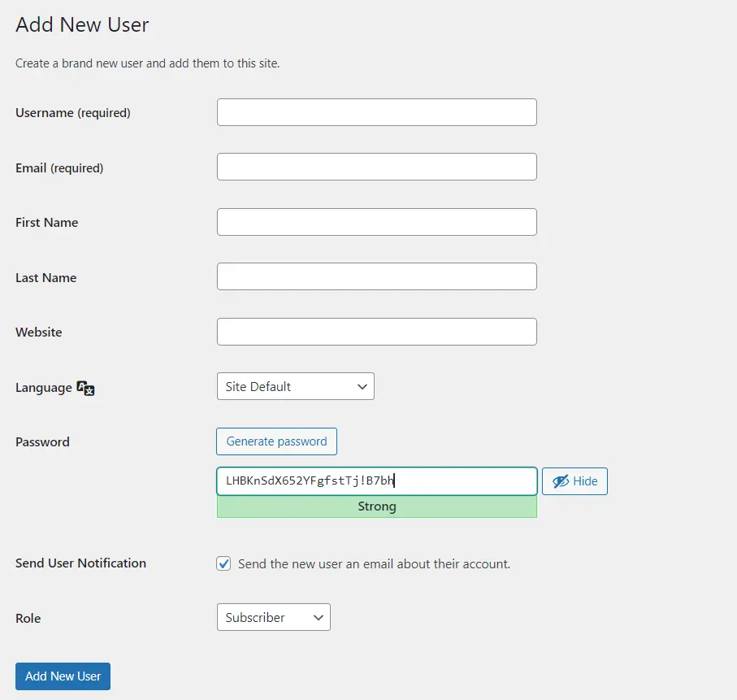
Task: Focus the Email input field
Action: tap(377, 167)
